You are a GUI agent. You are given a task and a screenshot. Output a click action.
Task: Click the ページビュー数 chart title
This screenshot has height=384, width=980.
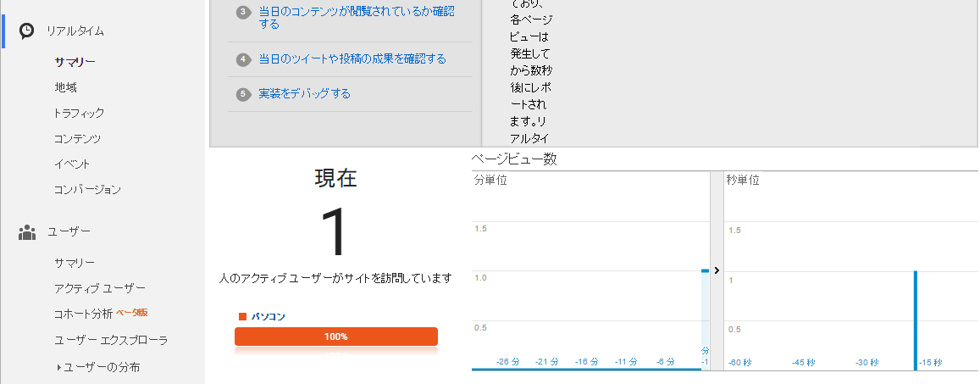pyautogui.click(x=514, y=159)
